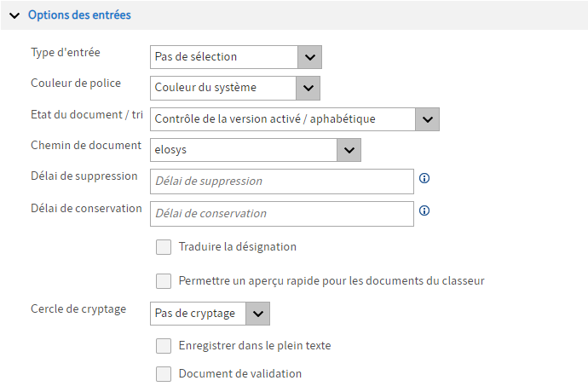Open the Couleur de police dropdown arrow

308,88
